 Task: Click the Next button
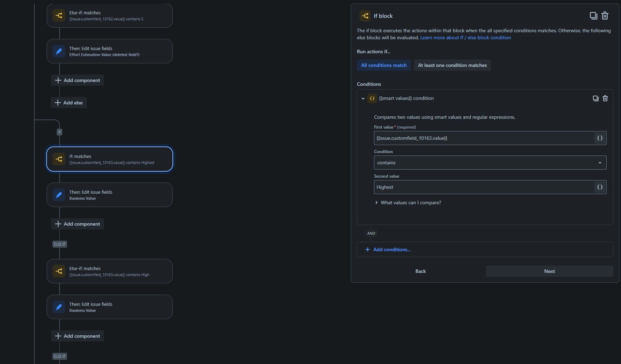coord(549,271)
